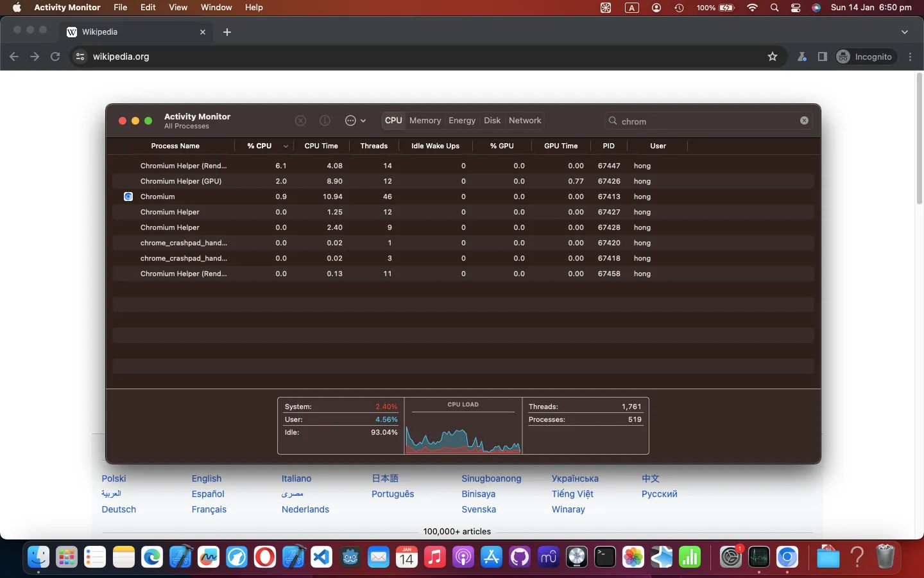Click the inspect process info icon
924x578 pixels.
(x=325, y=121)
